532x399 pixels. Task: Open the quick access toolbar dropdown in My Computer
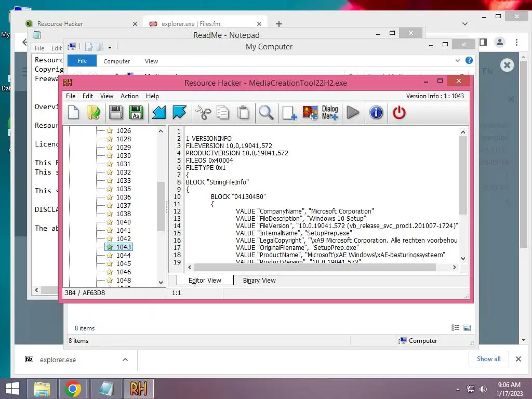pyautogui.click(x=110, y=47)
